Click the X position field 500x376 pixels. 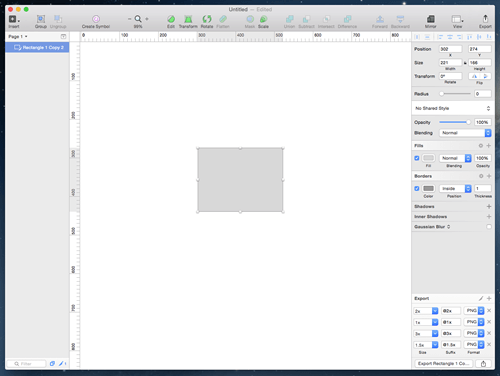[x=450, y=49]
